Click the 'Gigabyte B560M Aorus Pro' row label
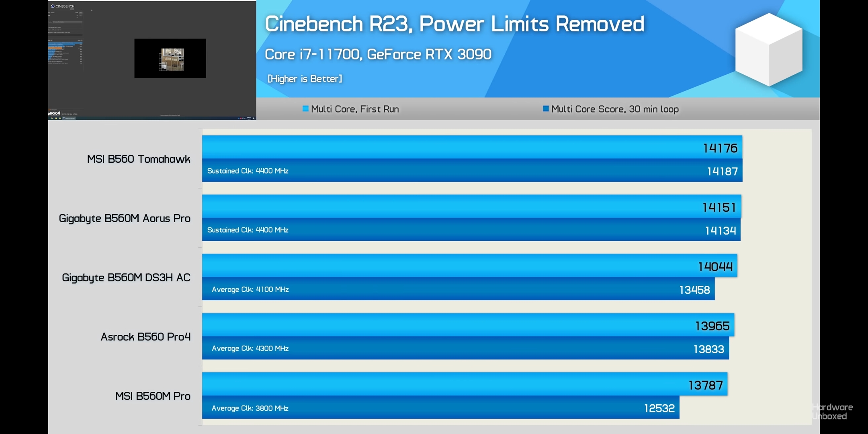The width and height of the screenshot is (868, 434). 125,219
